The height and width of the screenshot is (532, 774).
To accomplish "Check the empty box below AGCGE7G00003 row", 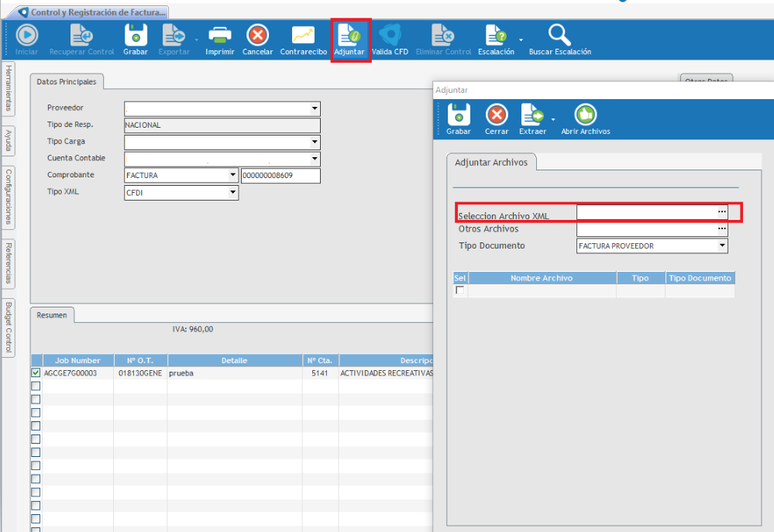I will (36, 386).
